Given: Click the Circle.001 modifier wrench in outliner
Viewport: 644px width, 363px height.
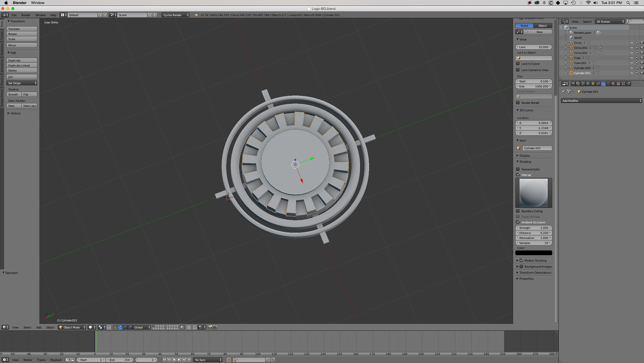Looking at the screenshot, I should pyautogui.click(x=600, y=48).
